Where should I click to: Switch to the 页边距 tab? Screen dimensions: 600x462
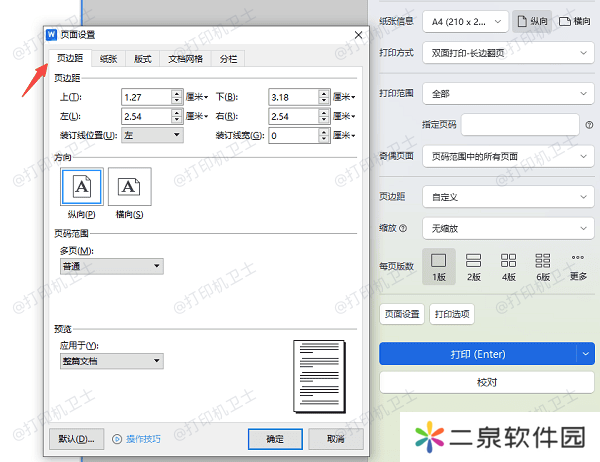pos(70,58)
